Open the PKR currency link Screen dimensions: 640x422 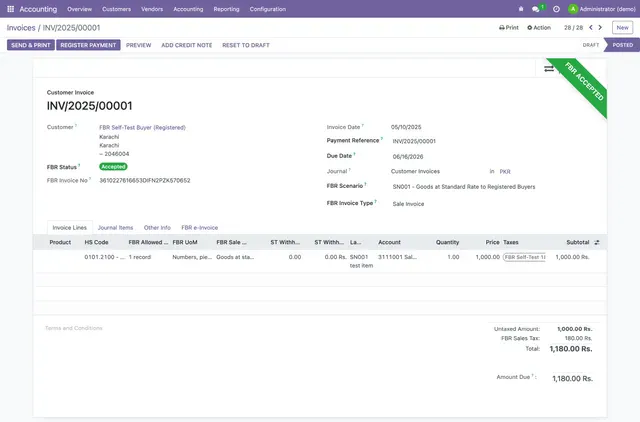pyautogui.click(x=505, y=171)
